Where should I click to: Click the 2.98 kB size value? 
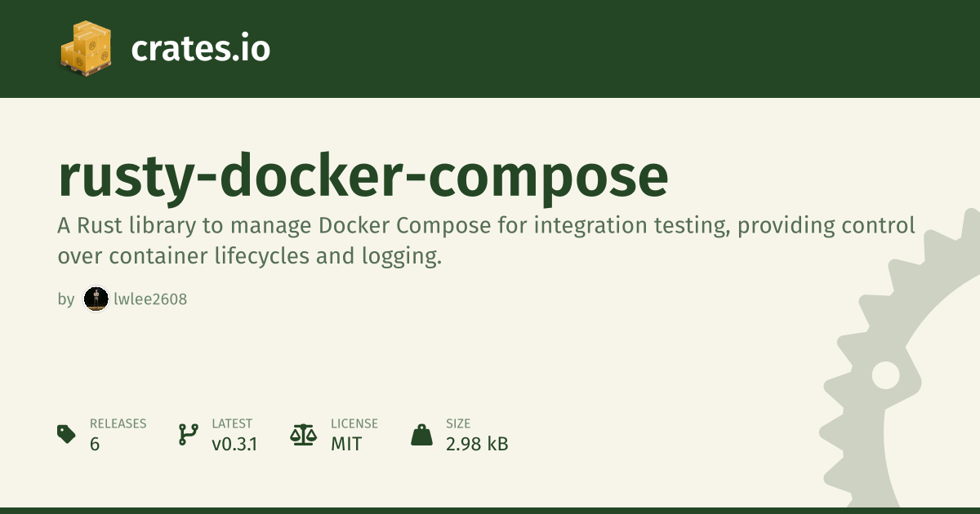coord(477,445)
